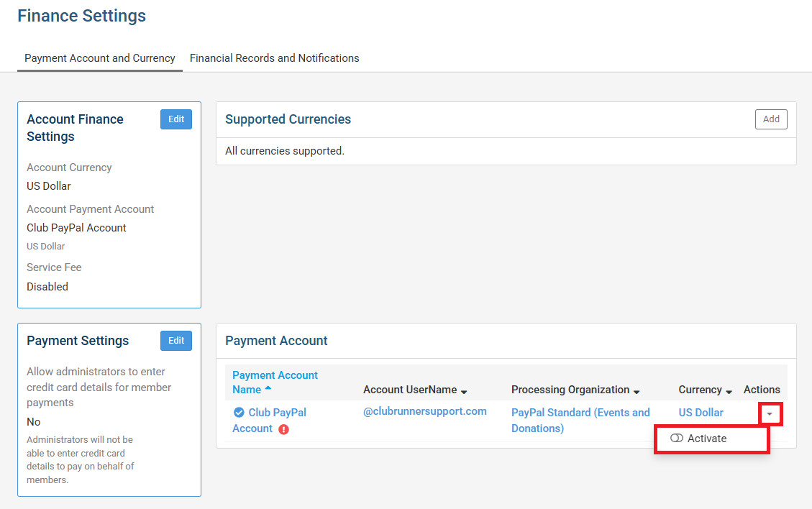Switch to the Financial Records and Notifications tab
Image resolution: width=812 pixels, height=509 pixels.
click(x=274, y=58)
